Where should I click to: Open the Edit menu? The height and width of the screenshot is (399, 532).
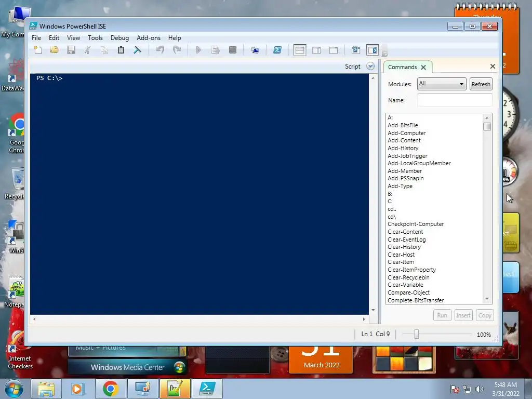pyautogui.click(x=54, y=38)
